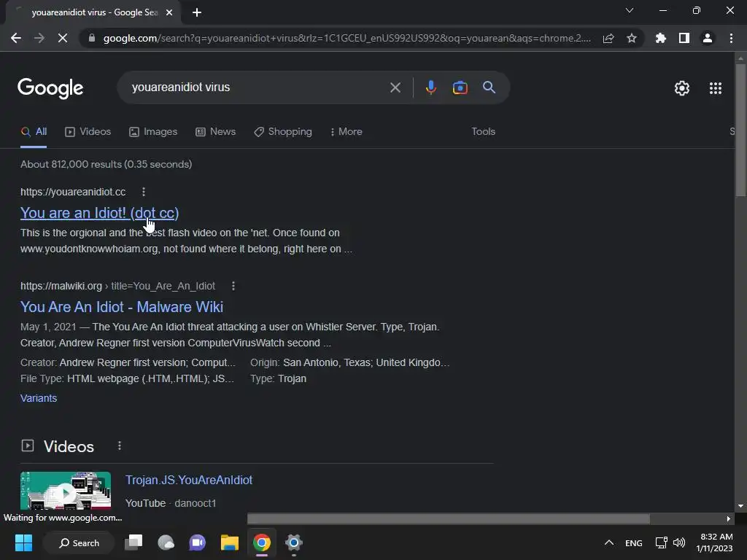Open the new tab plus button

pos(197,13)
